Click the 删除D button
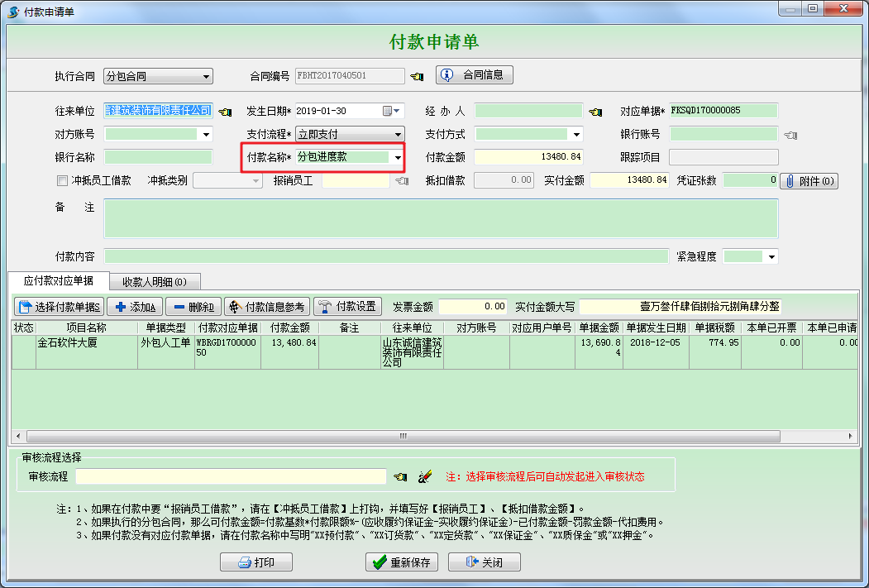This screenshot has height=588, width=869. click(193, 307)
